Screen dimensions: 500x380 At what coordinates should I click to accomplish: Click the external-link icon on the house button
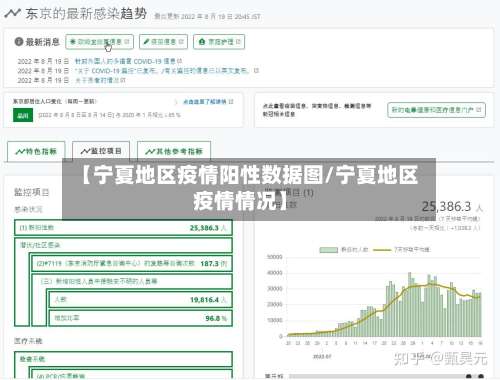click(x=238, y=42)
